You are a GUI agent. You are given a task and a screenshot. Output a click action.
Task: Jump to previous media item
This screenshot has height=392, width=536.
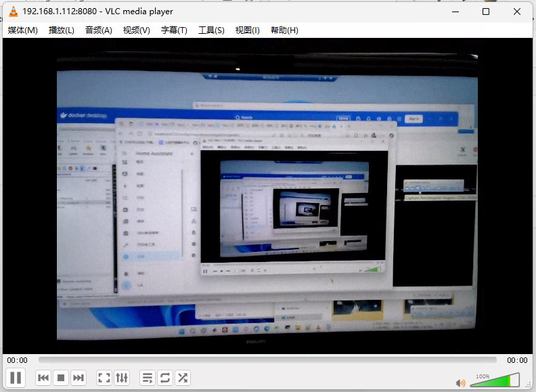click(43, 378)
